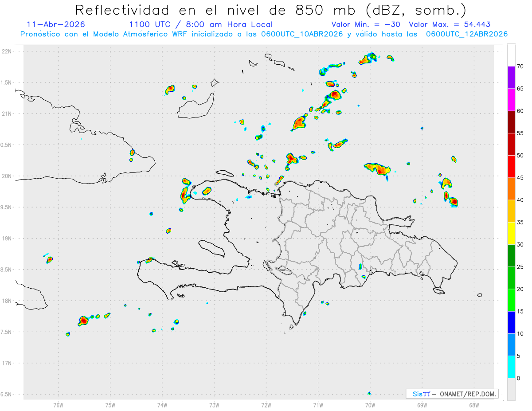
Task: Click the small echo at bottom near 70W
Action: [369, 393]
